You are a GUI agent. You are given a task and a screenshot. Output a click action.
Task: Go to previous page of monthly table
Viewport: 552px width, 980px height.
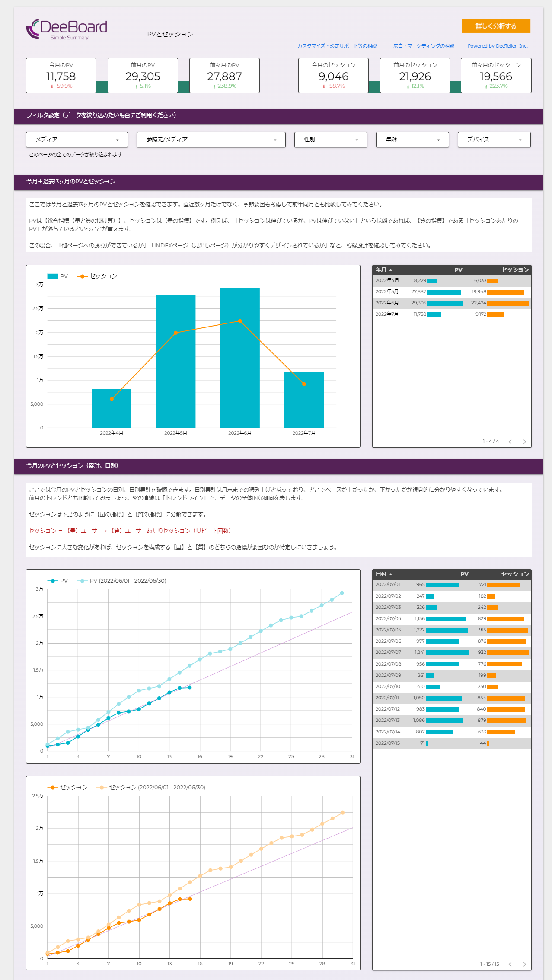(510, 442)
